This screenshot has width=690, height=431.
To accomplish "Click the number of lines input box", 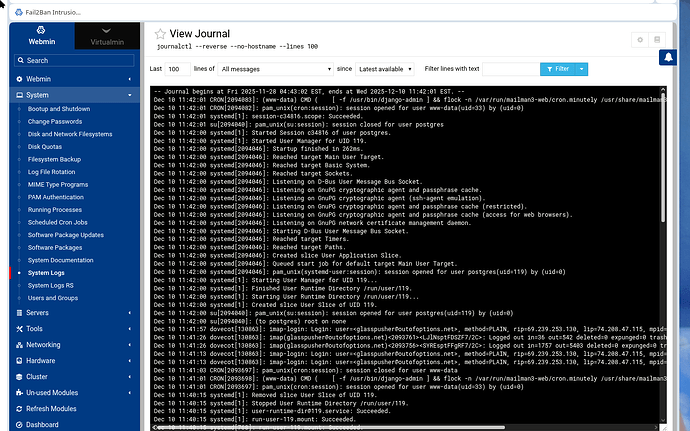I will pos(176,69).
